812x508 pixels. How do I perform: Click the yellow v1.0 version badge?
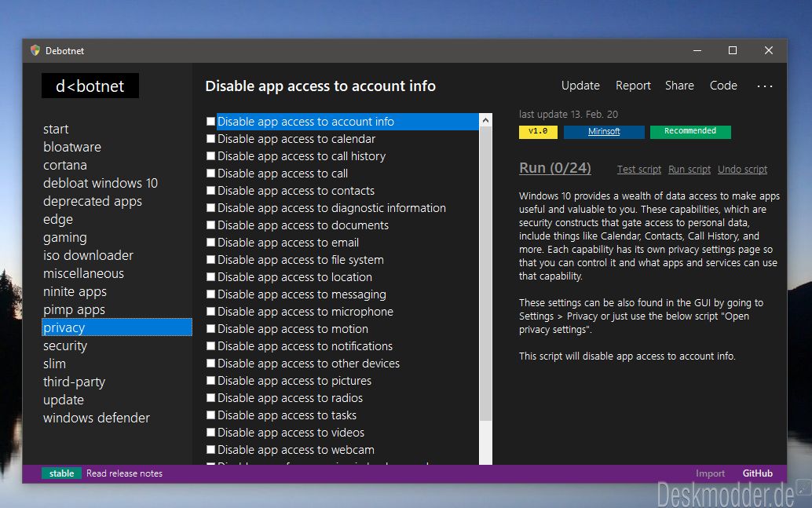[538, 132]
